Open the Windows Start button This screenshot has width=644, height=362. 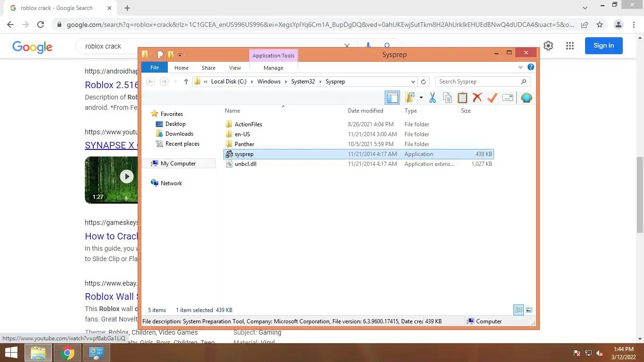pyautogui.click(x=11, y=353)
